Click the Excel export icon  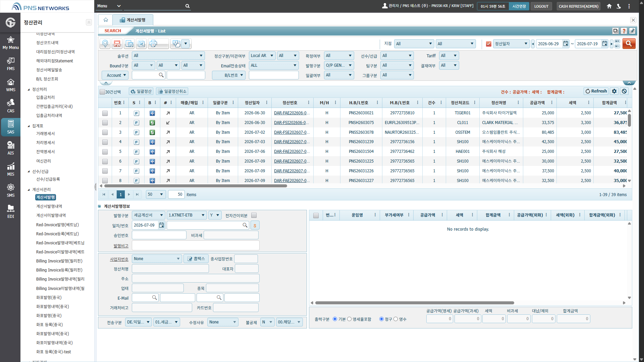tap(142, 44)
